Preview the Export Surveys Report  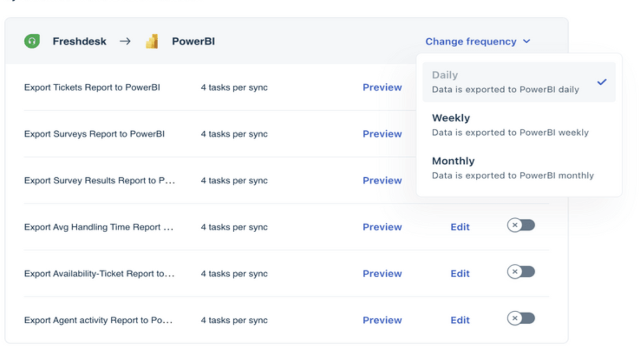coord(382,134)
